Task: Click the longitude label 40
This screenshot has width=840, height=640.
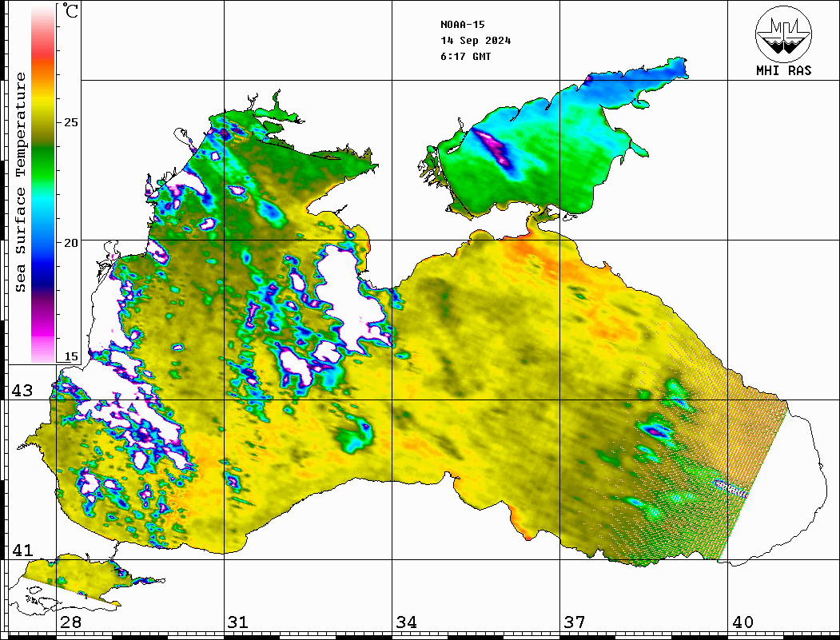Action: tap(742, 622)
